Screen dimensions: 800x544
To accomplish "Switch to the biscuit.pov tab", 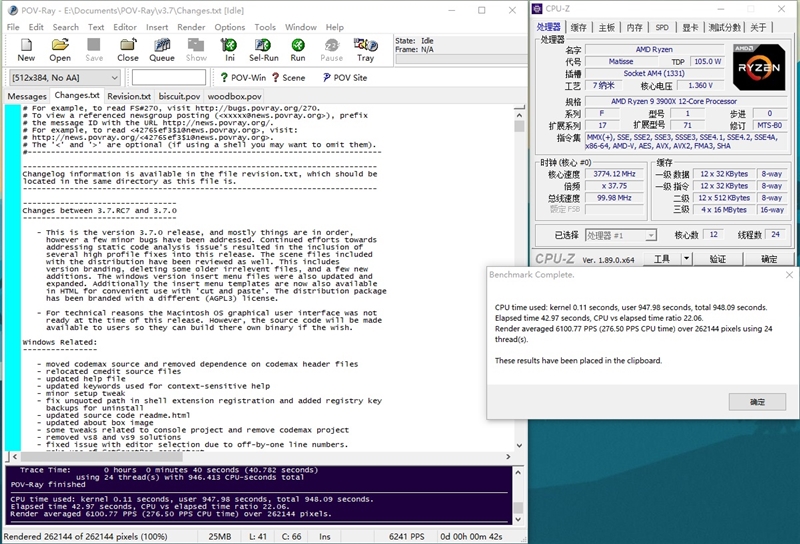I will (179, 96).
